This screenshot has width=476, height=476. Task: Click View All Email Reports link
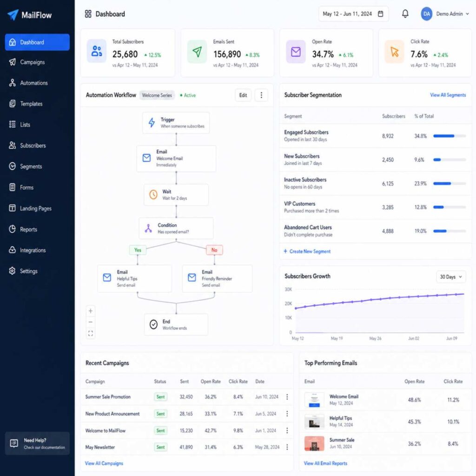pyautogui.click(x=325, y=463)
